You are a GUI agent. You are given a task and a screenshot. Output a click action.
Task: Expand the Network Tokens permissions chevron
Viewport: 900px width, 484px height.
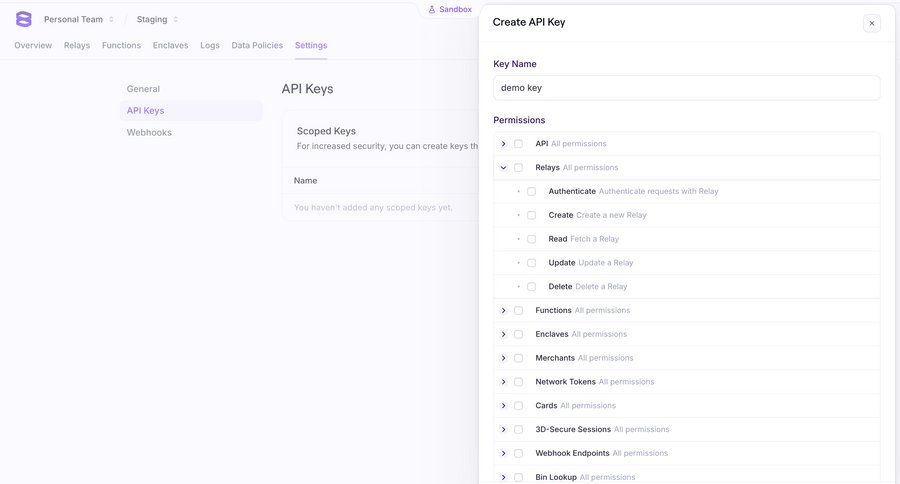click(x=503, y=382)
